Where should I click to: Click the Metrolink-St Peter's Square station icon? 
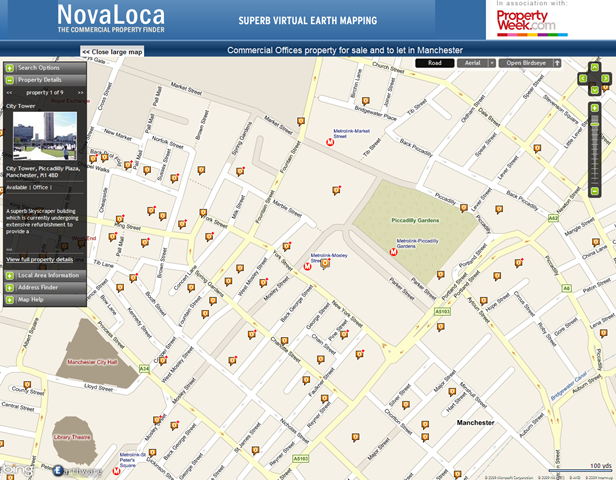pos(116,471)
